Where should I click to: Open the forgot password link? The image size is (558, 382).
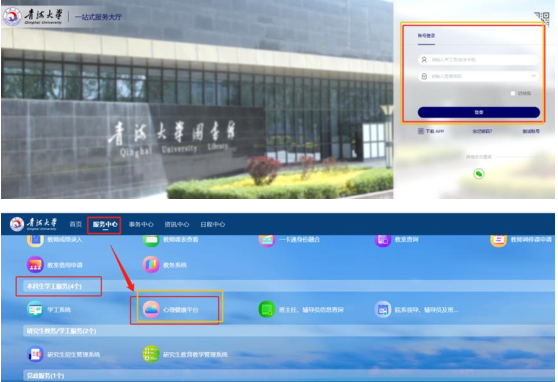(x=482, y=131)
